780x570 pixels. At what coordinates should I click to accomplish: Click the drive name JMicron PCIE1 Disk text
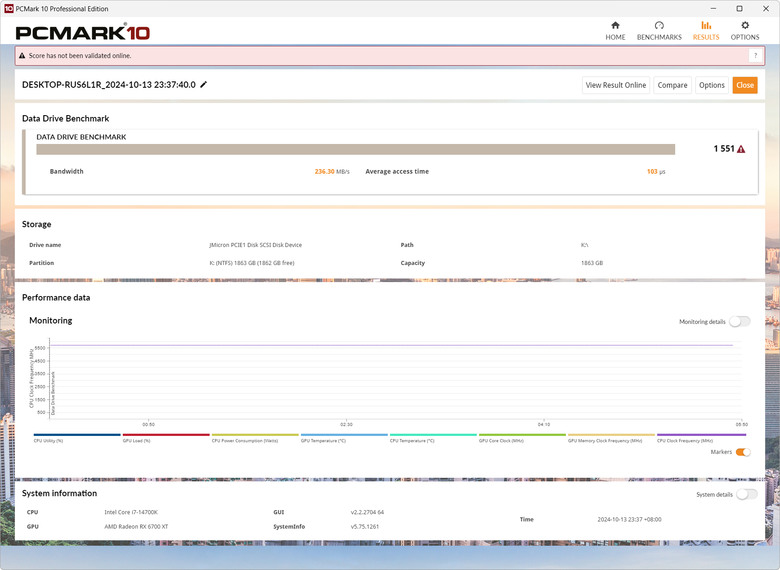coord(255,245)
